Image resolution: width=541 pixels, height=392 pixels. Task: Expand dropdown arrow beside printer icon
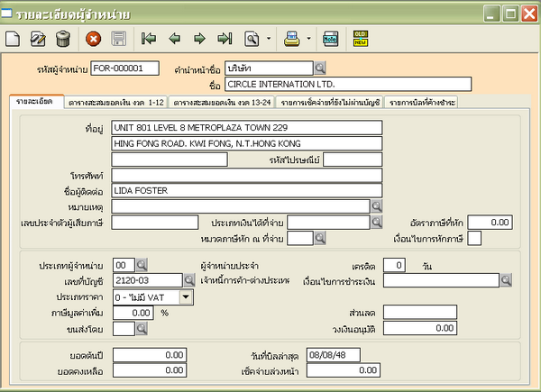pos(307,39)
